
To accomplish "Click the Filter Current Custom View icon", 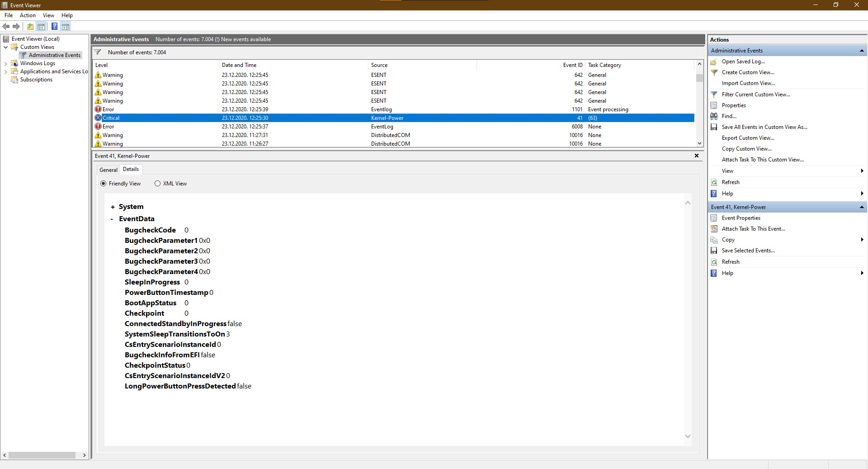I will coord(714,95).
